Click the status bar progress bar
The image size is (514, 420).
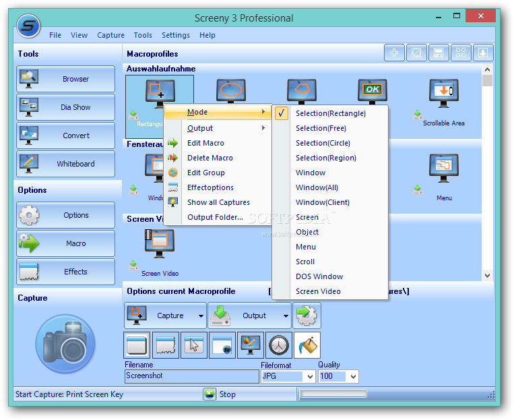coord(333,394)
